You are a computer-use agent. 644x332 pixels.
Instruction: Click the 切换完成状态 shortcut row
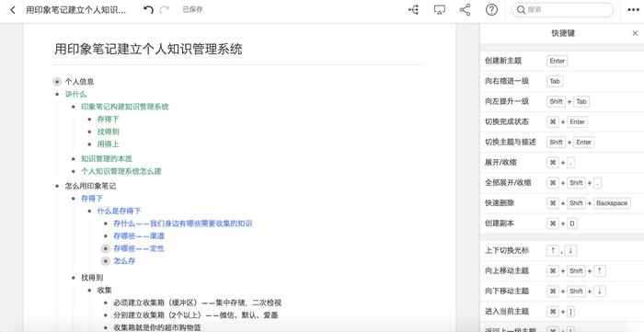click(x=562, y=122)
